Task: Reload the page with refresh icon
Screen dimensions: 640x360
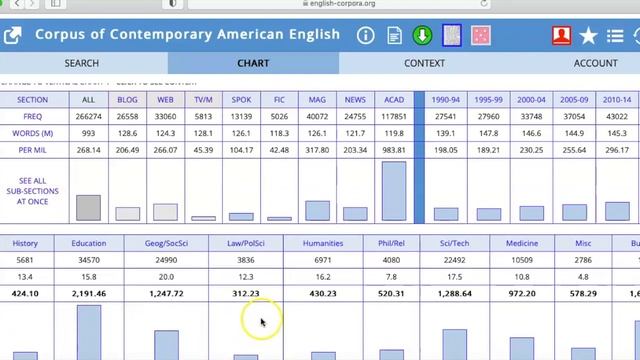Action: pos(484,4)
